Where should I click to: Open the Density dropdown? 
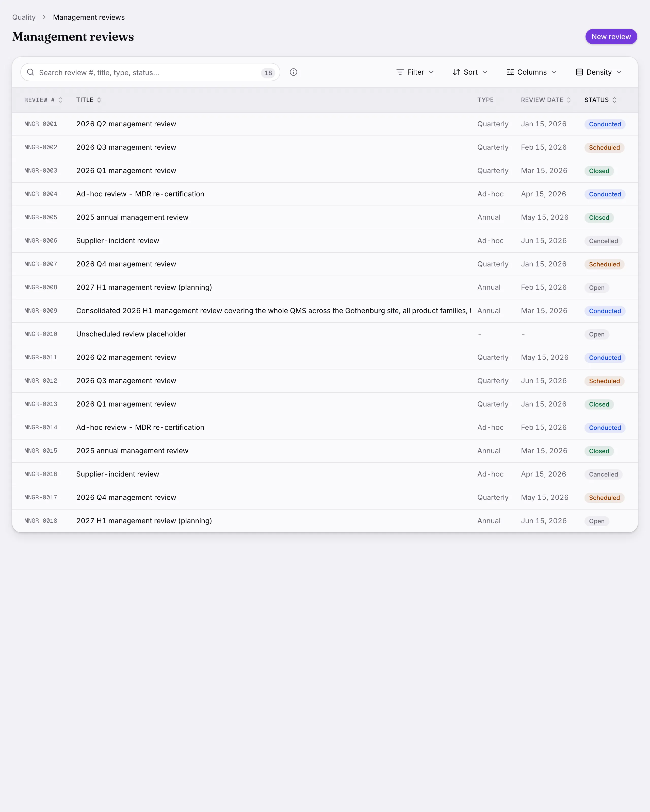[x=599, y=72]
